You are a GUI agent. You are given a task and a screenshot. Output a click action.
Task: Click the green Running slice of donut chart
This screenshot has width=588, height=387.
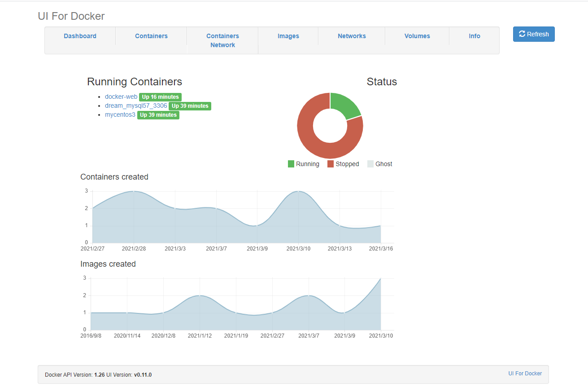tap(344, 106)
